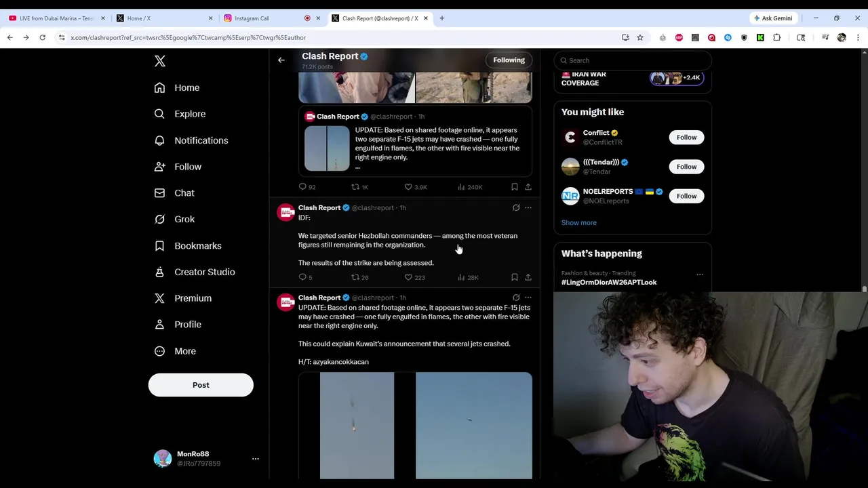Follow the (((Tendar))) account

tap(686, 167)
